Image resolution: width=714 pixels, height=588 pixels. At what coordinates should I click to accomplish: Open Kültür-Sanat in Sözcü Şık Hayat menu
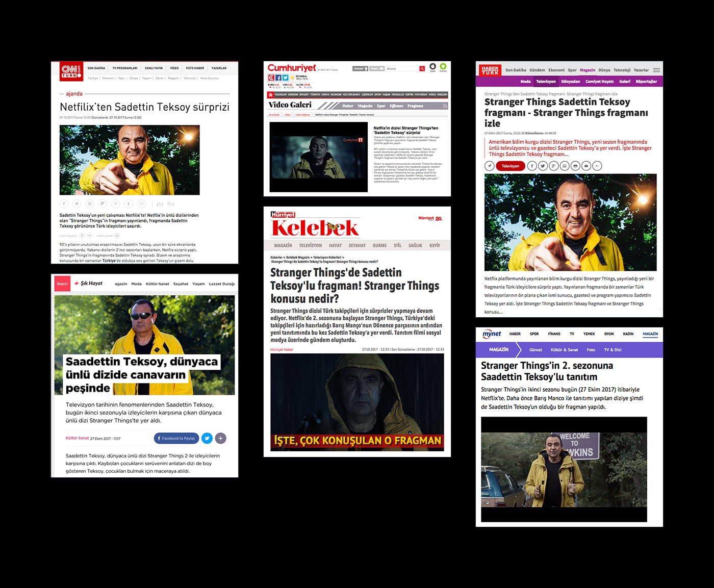tap(157, 284)
